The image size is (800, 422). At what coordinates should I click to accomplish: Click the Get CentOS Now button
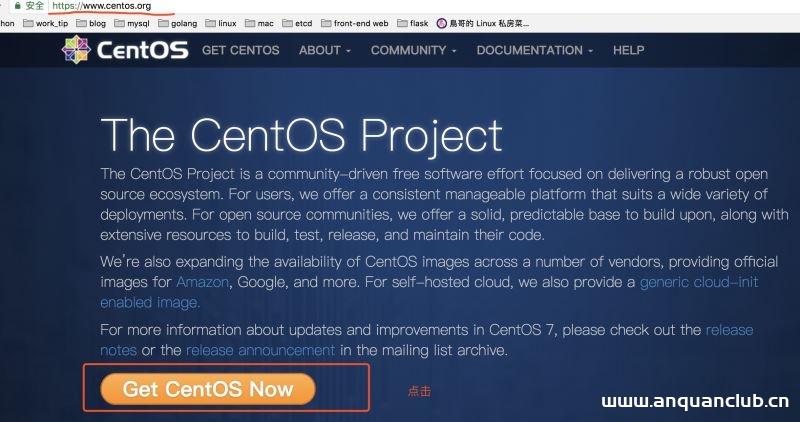coord(208,389)
